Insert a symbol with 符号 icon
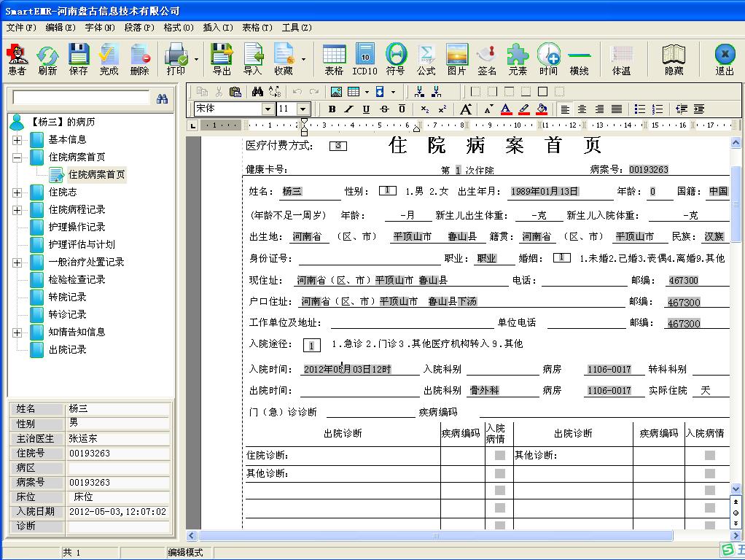 pos(396,59)
